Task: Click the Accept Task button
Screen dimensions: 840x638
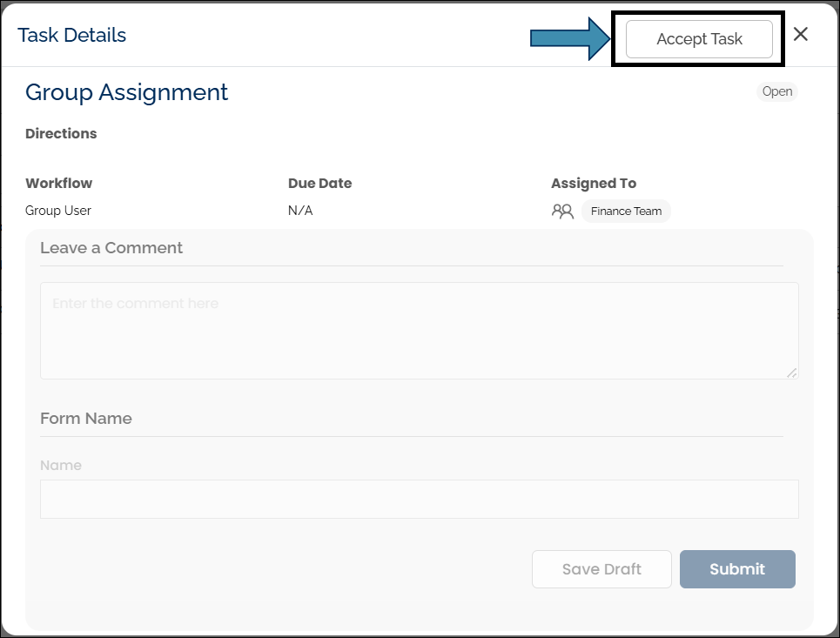Action: point(699,39)
